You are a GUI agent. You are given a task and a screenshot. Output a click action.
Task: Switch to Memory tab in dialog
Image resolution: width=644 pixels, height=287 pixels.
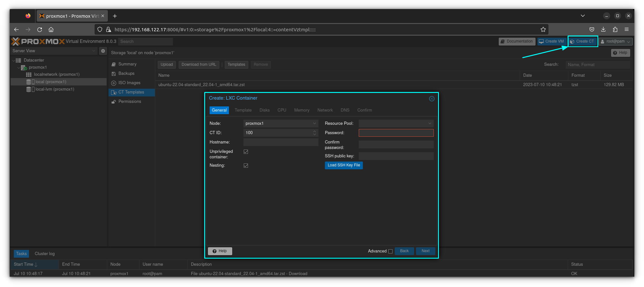tap(302, 110)
